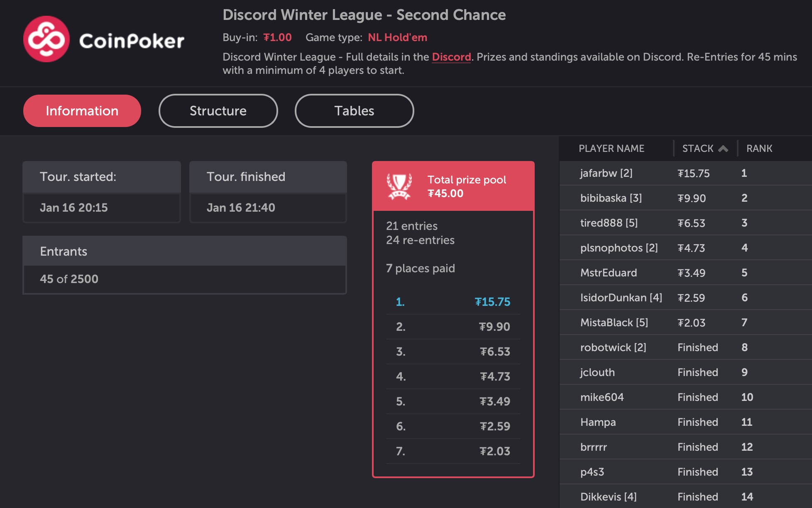The height and width of the screenshot is (508, 812).
Task: Select player jafarbw in the ranking list
Action: (606, 173)
